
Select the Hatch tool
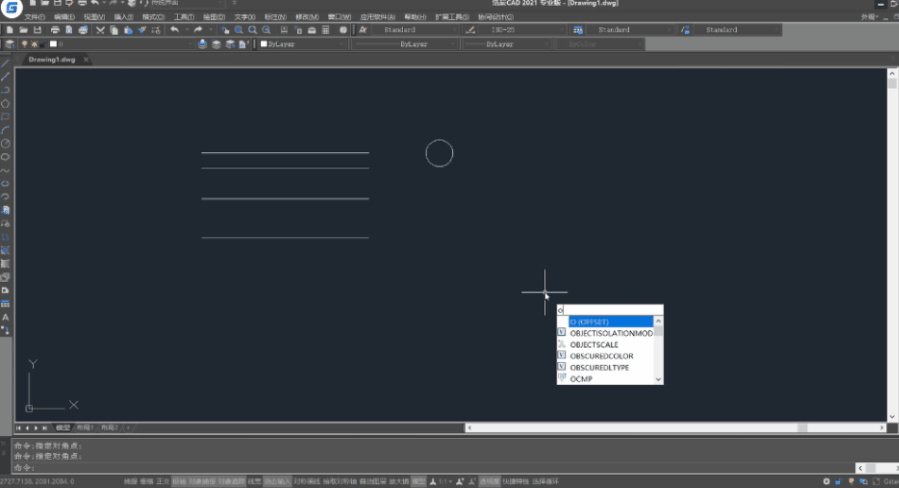point(5,264)
